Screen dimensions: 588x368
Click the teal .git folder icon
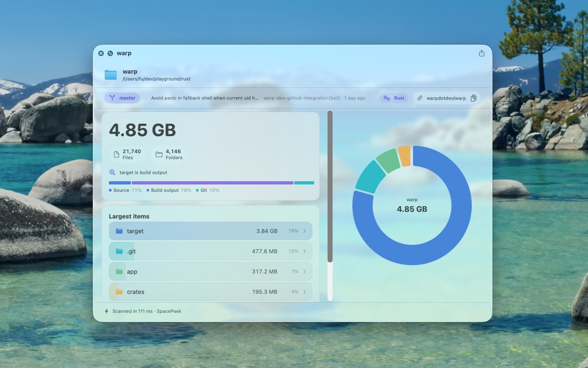click(119, 251)
